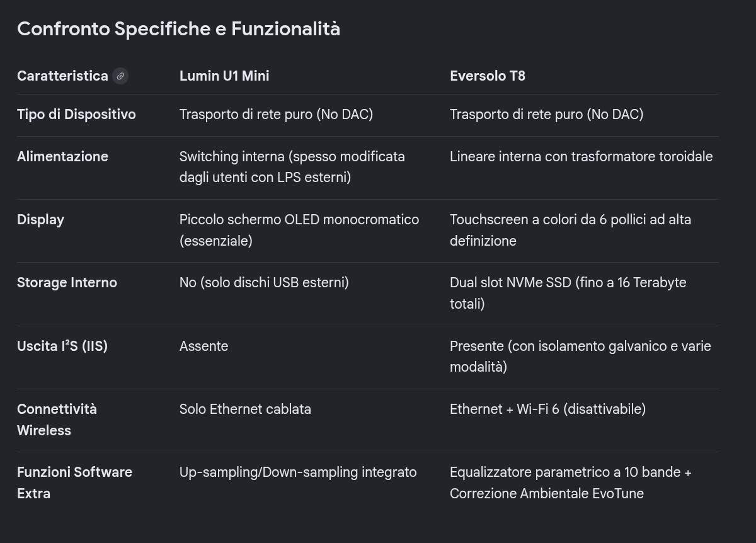This screenshot has height=543, width=756.
Task: Click the Connettività Wireless row label
Action: [57, 420]
